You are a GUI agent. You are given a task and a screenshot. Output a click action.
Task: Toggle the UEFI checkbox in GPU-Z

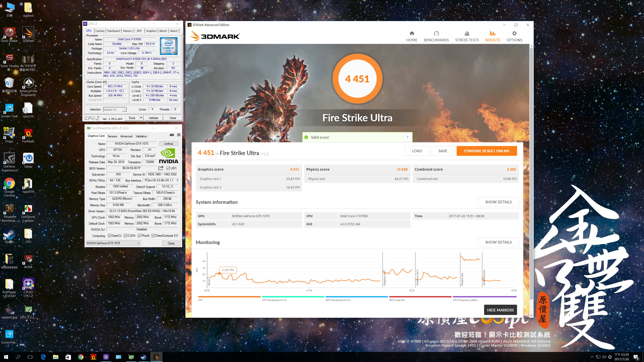pyautogui.click(x=168, y=168)
